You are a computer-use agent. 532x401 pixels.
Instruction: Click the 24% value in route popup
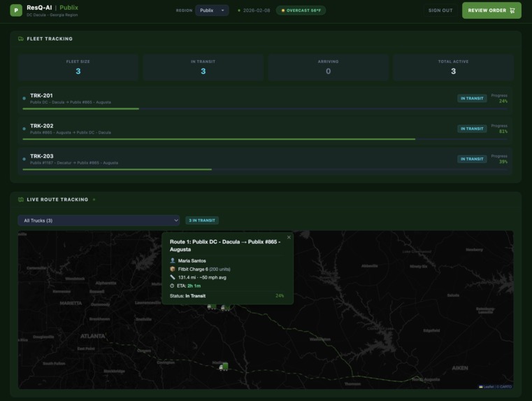(x=280, y=296)
